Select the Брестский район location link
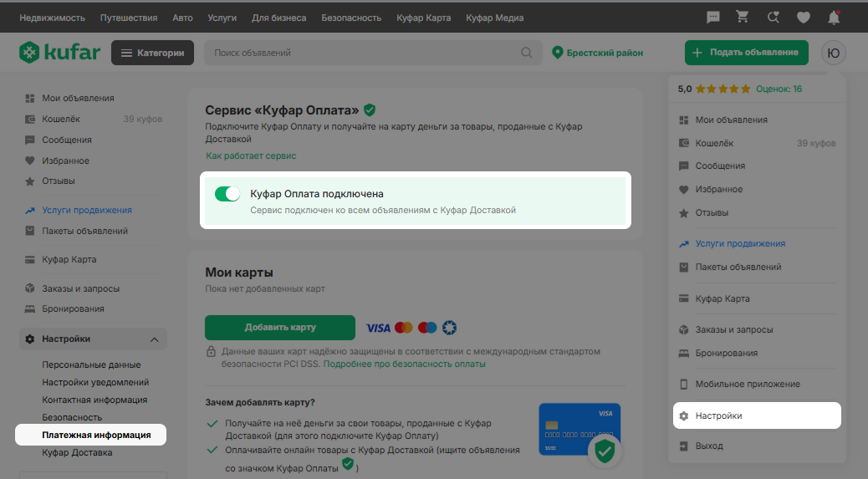868x479 pixels. (605, 53)
